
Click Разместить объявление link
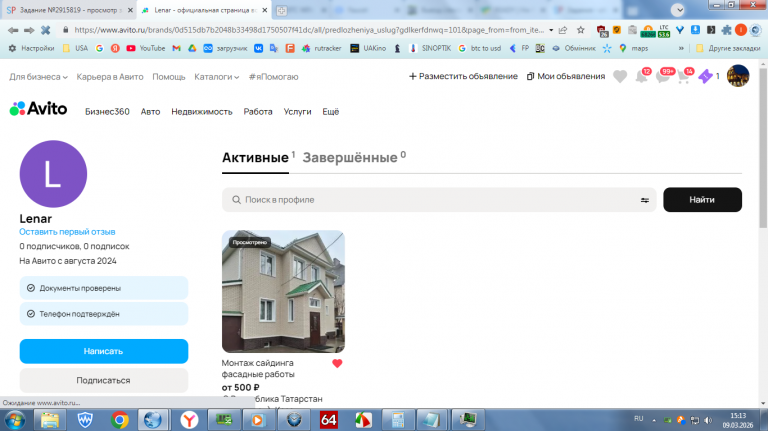pos(463,76)
